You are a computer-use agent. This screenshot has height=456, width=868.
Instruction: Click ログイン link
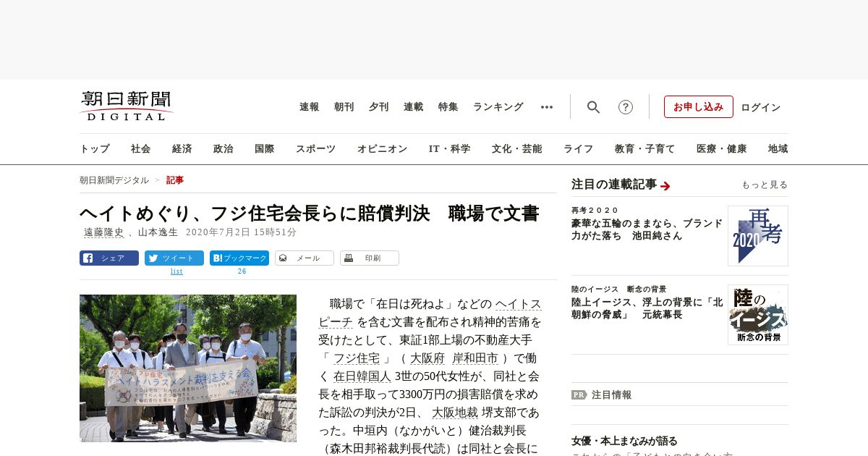tap(761, 107)
